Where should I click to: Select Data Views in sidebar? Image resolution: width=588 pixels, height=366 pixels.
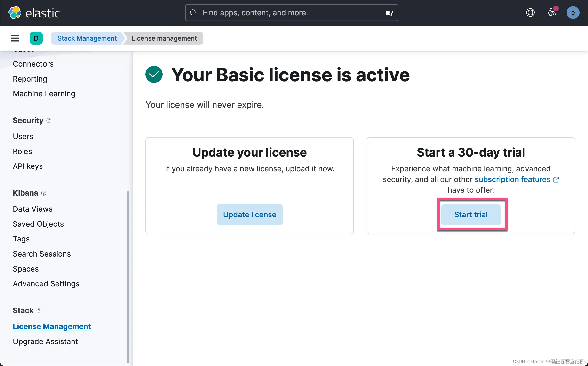(32, 209)
